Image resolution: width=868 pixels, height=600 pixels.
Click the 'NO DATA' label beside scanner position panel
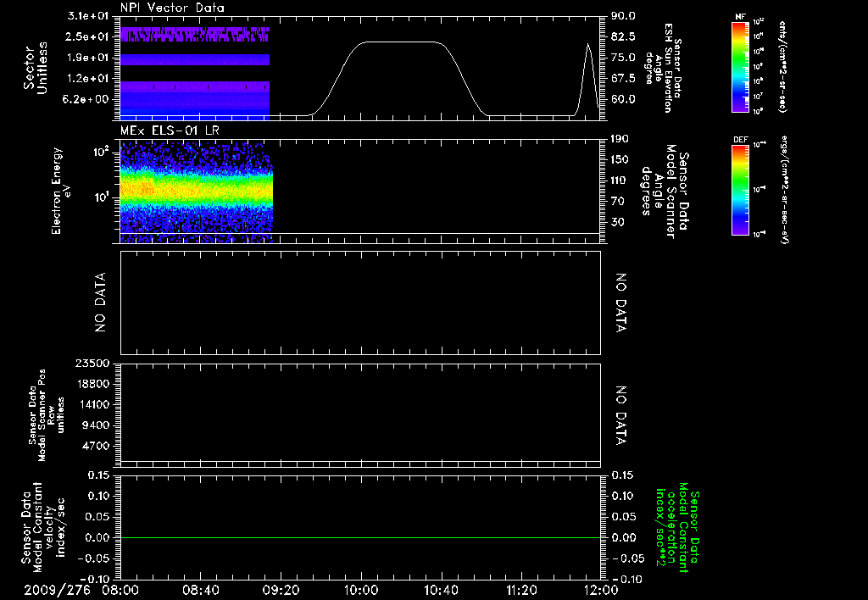tap(621, 416)
